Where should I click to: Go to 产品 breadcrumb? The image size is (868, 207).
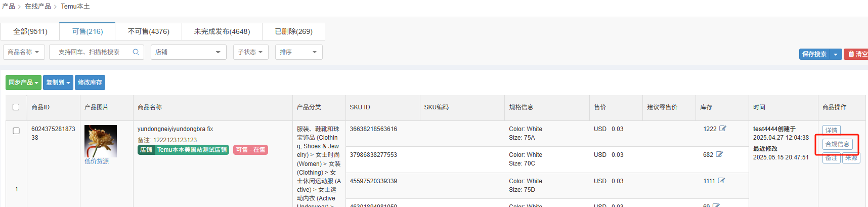(9, 7)
